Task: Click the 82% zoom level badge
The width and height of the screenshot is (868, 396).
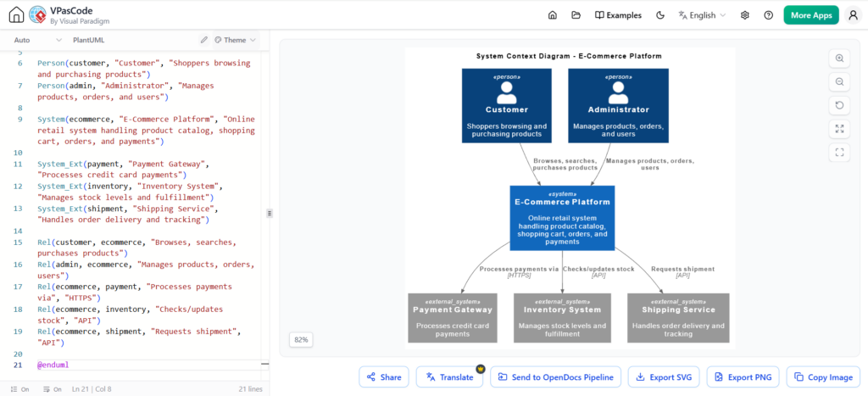Action: pyautogui.click(x=301, y=339)
